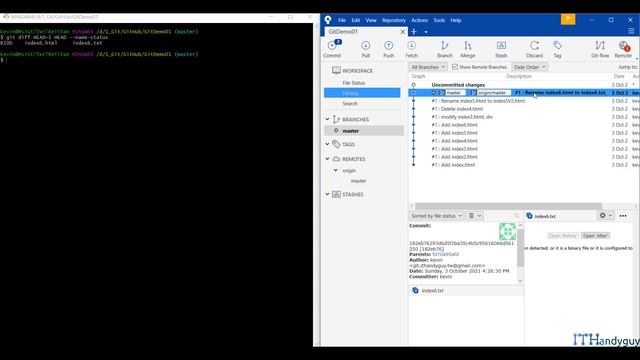Collapse the TAGS section

[327, 144]
